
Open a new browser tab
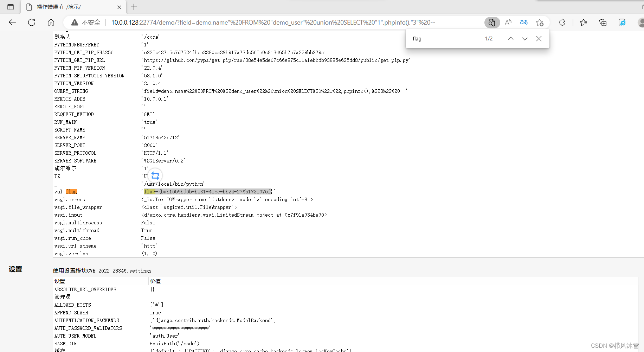tap(134, 7)
